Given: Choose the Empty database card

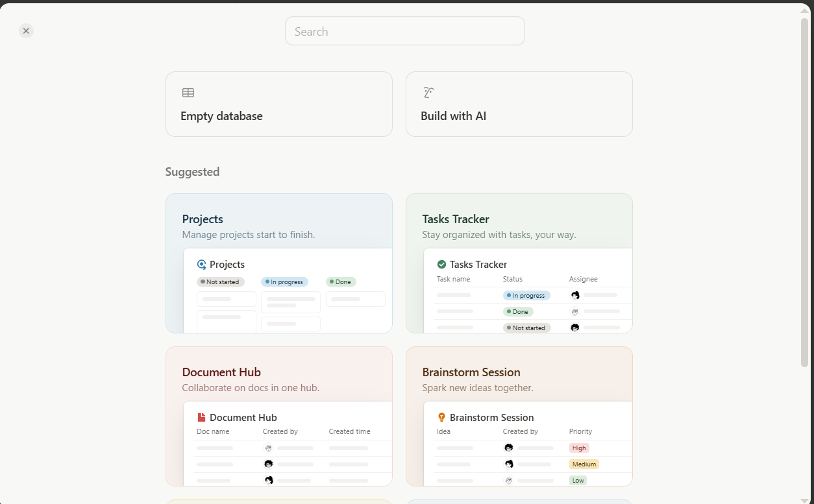Looking at the screenshot, I should click(278, 104).
